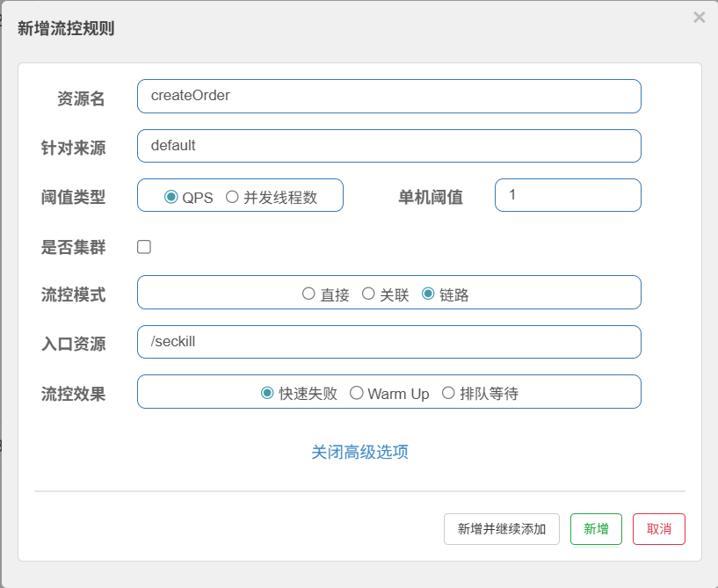Select 快速失败 flow control effect
The height and width of the screenshot is (588, 718).
[268, 393]
